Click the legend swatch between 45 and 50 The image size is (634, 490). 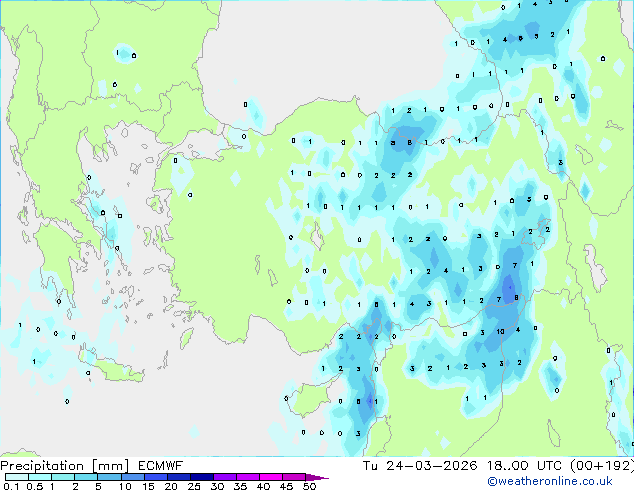pos(294,477)
